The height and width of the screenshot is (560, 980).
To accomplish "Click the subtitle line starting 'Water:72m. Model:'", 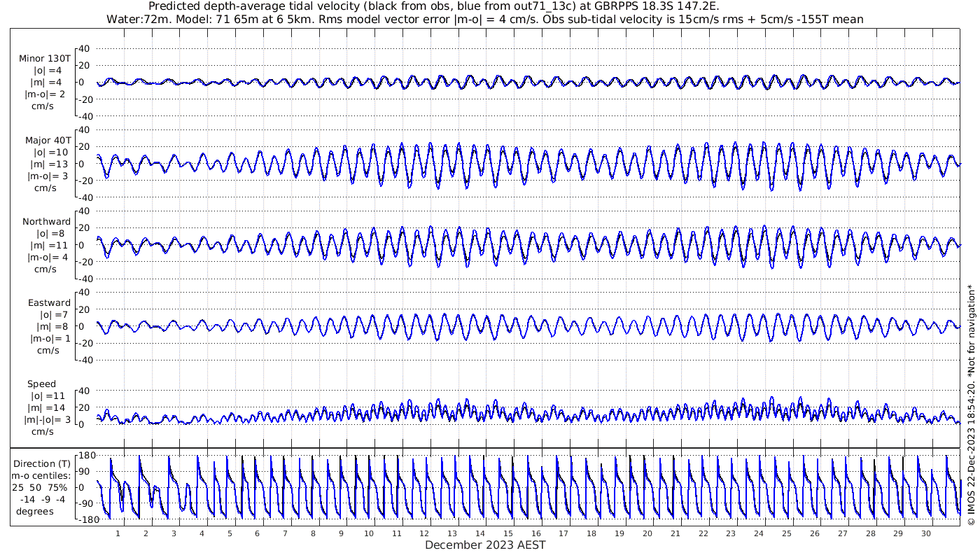I will [484, 20].
